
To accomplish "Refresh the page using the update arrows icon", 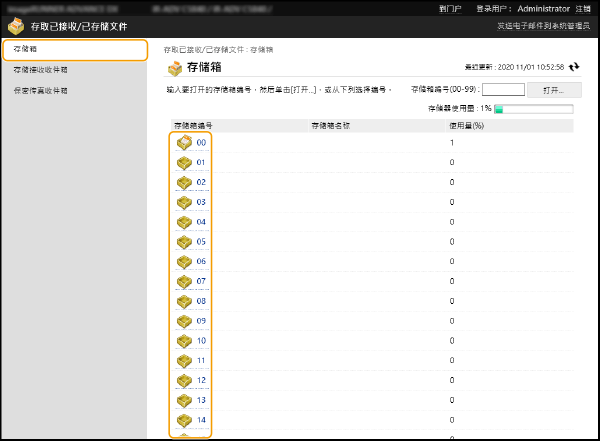I will click(574, 67).
